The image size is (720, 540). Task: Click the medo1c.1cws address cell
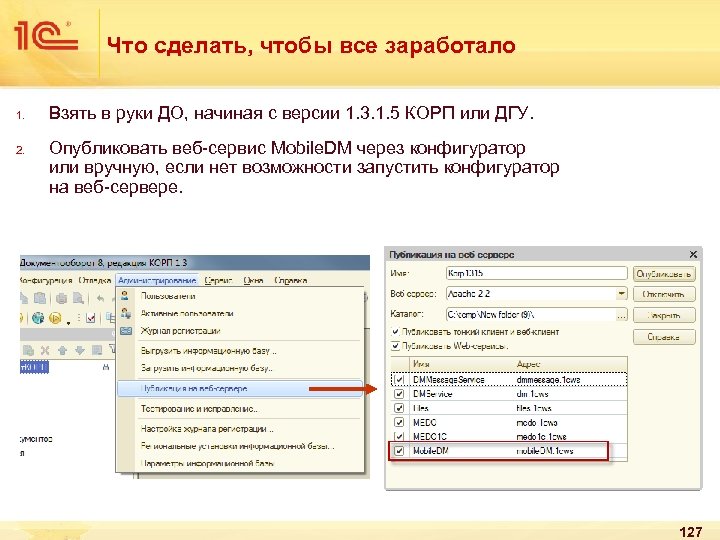click(x=541, y=437)
